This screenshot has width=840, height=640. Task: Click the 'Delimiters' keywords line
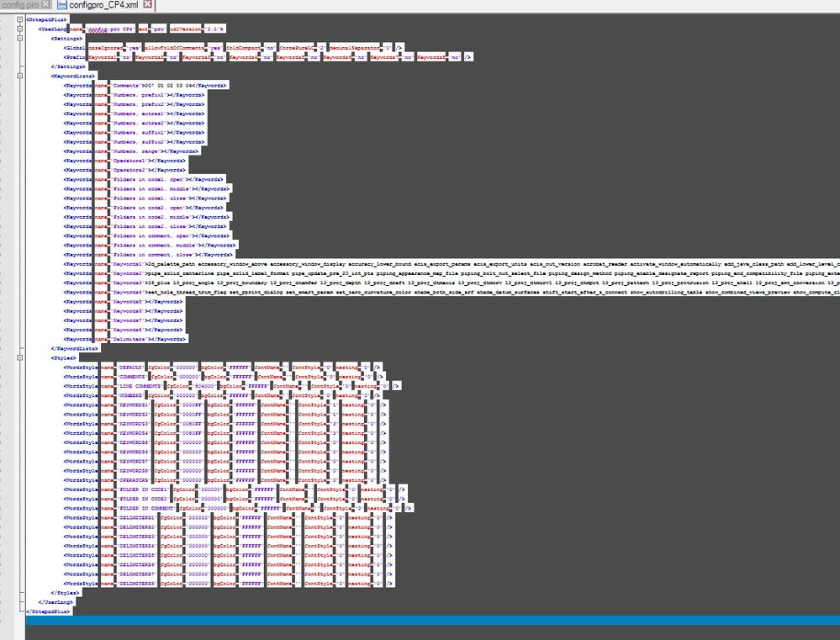click(124, 339)
